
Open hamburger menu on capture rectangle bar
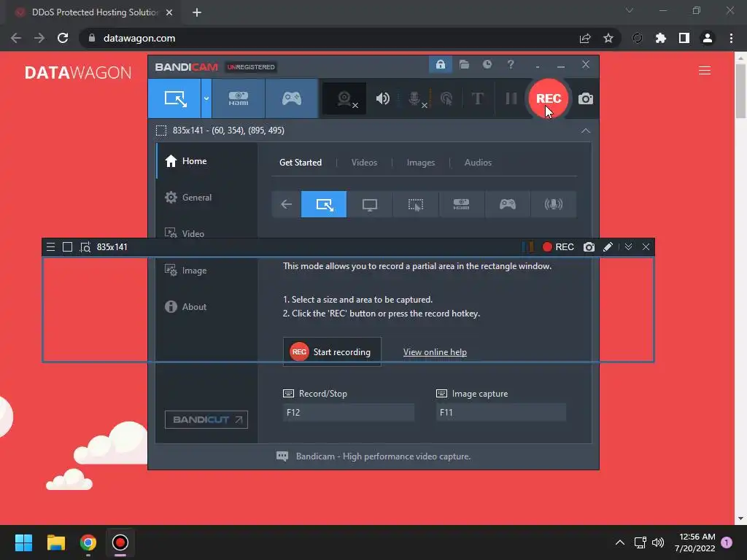point(50,246)
